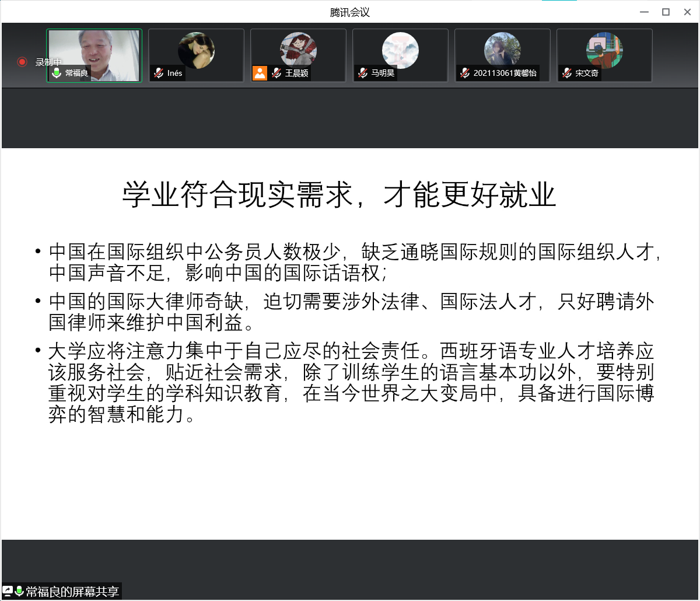Select the Inés participant tile
The image size is (700, 601).
[x=196, y=50]
